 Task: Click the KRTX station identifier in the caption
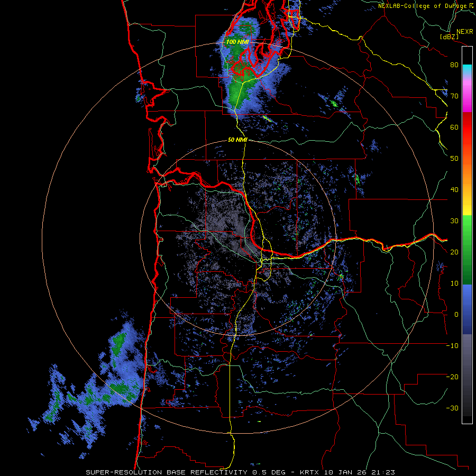pyautogui.click(x=310, y=472)
